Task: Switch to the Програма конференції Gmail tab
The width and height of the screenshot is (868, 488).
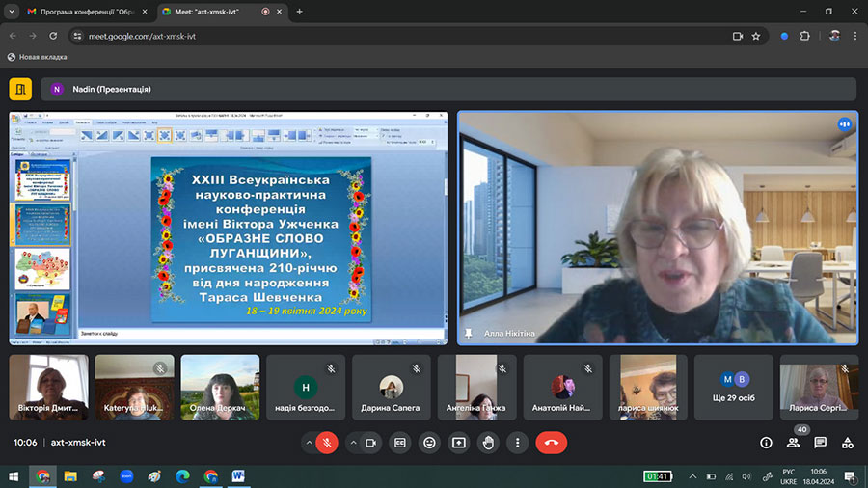Action: (80, 12)
